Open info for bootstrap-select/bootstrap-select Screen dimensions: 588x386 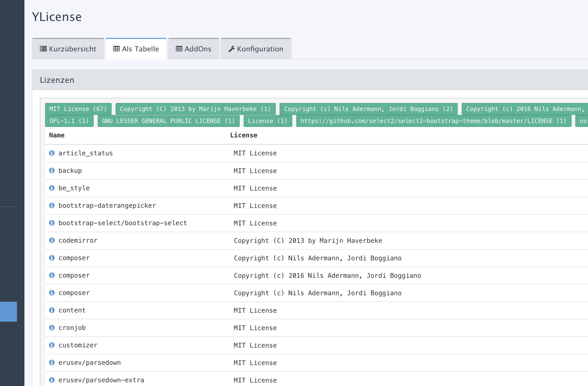(52, 223)
